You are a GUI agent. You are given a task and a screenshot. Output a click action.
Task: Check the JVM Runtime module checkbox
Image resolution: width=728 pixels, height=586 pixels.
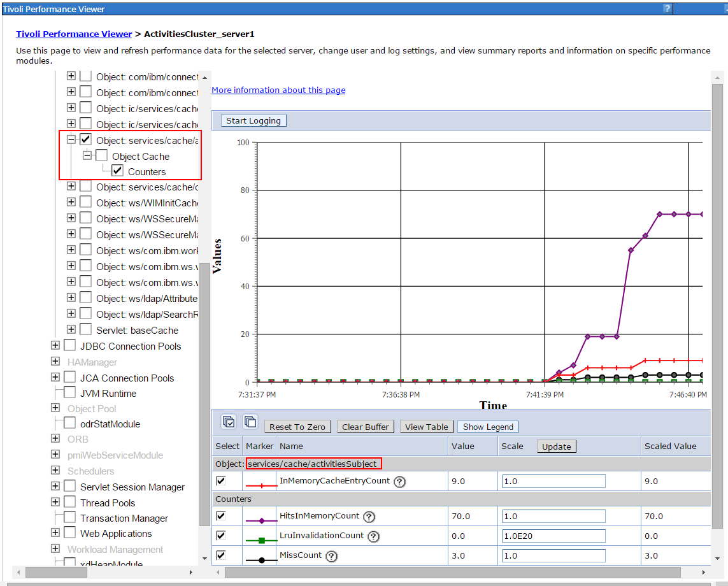pyautogui.click(x=70, y=393)
